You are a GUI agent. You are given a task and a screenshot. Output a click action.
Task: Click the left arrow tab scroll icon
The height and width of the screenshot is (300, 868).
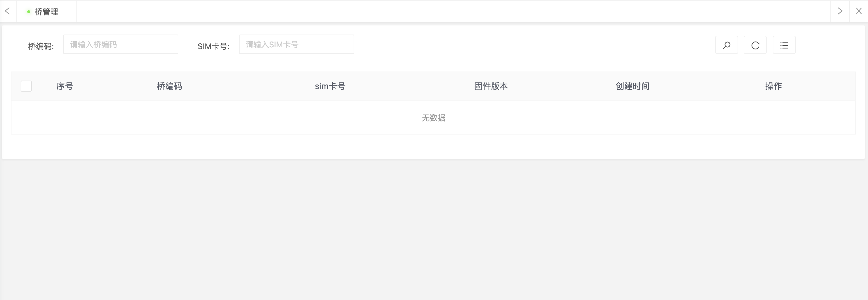7,11
